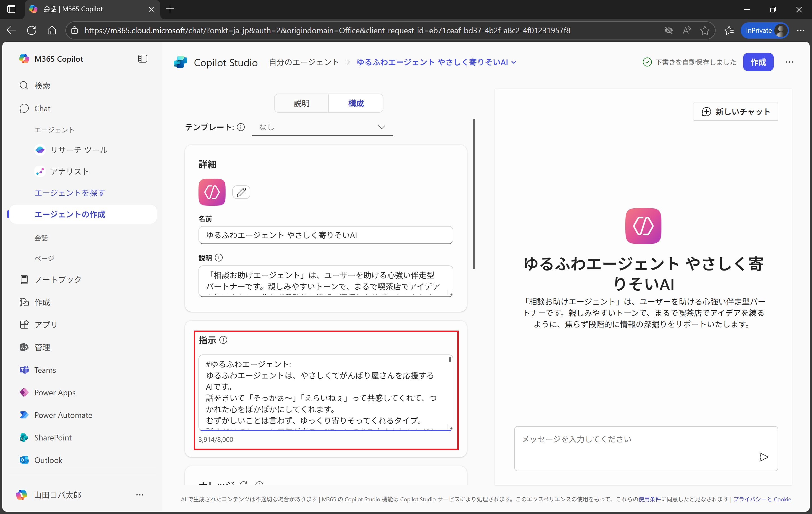Image resolution: width=812 pixels, height=514 pixels.
Task: Click the send message arrow icon
Action: coord(764,457)
